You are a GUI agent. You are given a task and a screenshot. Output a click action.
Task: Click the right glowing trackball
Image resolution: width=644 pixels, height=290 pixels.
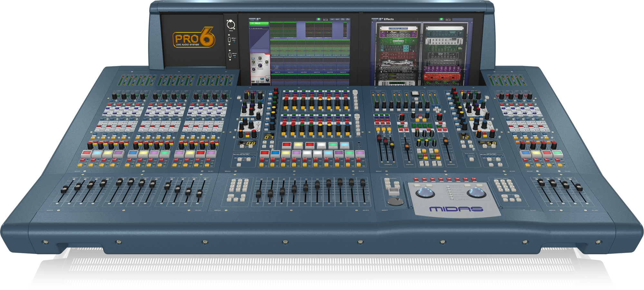coord(477,193)
